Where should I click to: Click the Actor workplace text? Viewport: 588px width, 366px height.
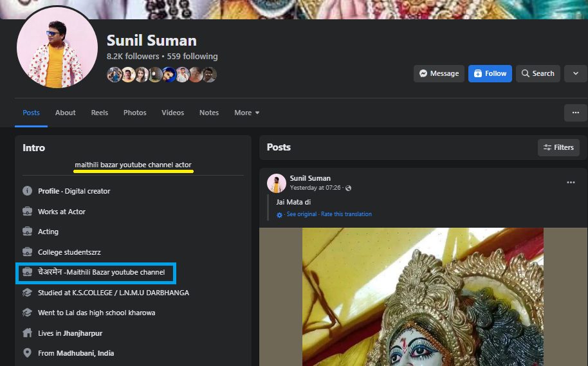(x=77, y=212)
